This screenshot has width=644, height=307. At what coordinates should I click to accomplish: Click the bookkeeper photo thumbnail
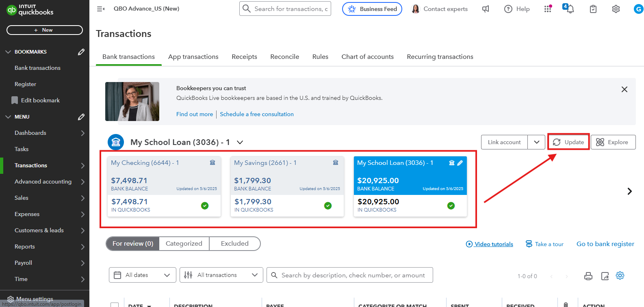pyautogui.click(x=132, y=102)
